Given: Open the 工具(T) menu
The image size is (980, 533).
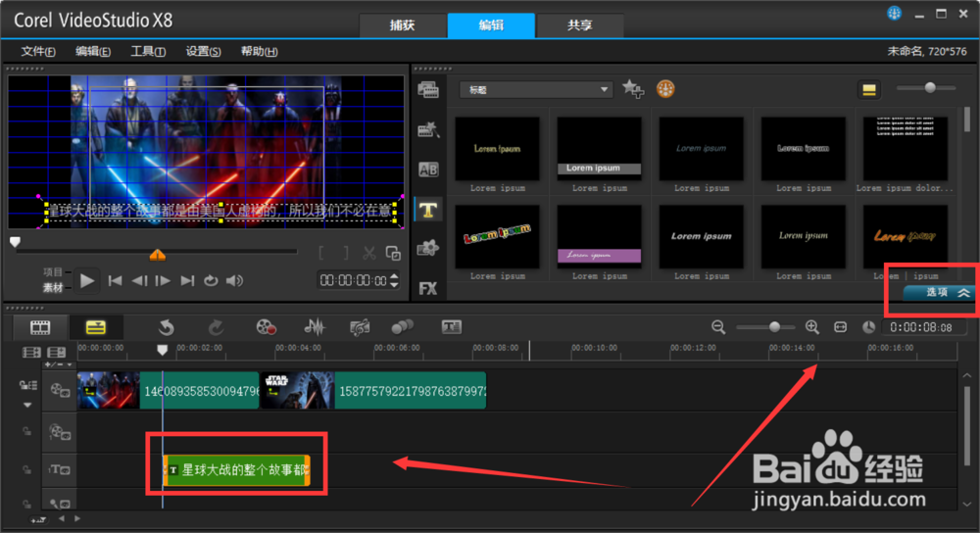Looking at the screenshot, I should coord(148,51).
